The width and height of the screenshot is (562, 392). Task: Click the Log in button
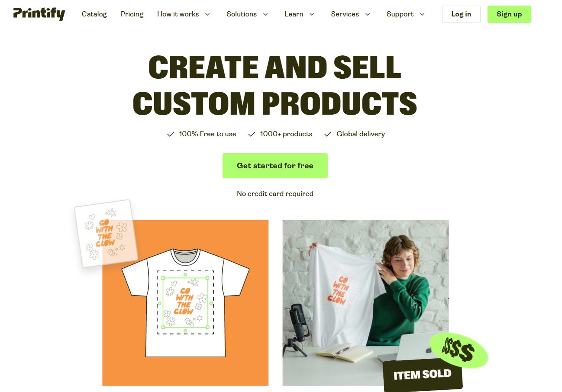461,14
